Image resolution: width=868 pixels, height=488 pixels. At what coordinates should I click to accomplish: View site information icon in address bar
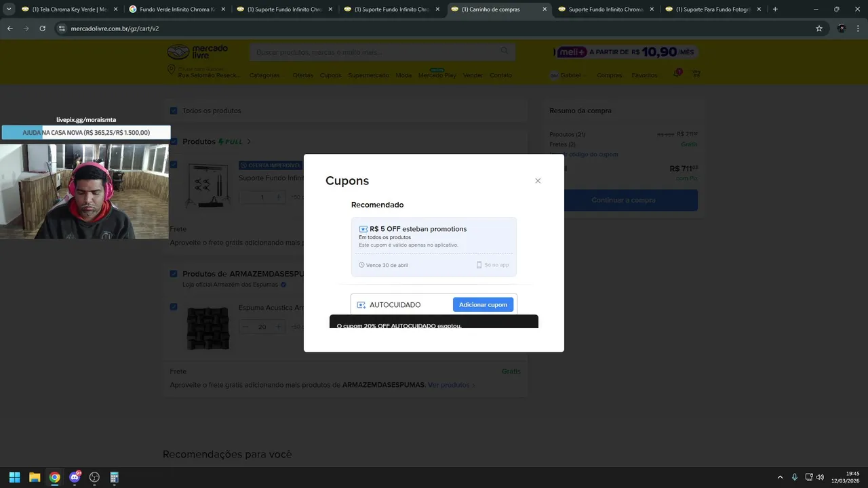tap(62, 28)
